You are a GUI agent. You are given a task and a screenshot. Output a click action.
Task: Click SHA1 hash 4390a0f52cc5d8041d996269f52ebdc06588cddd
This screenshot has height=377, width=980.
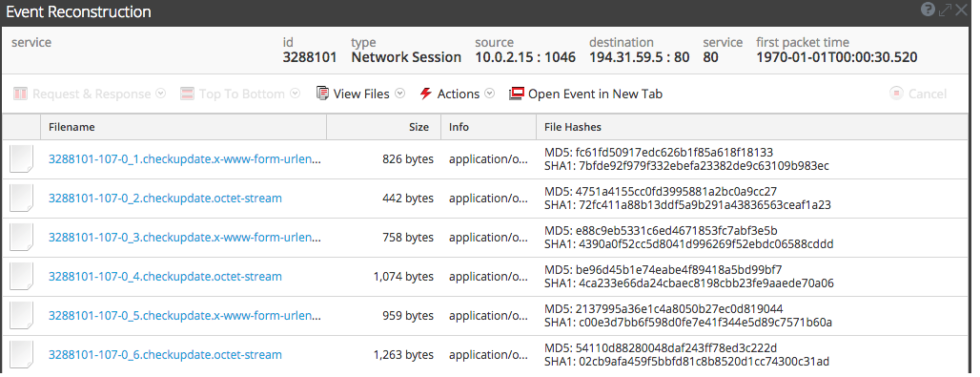point(688,244)
